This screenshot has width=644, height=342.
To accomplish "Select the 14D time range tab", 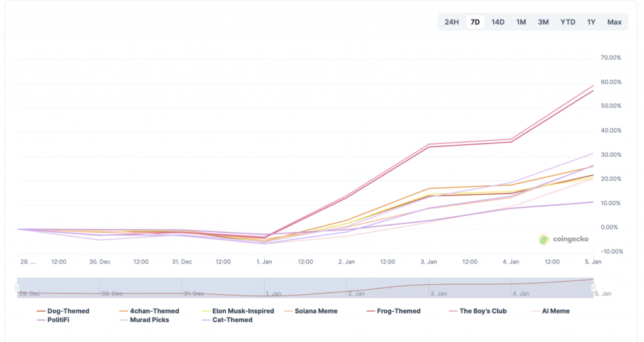I will pyautogui.click(x=497, y=22).
